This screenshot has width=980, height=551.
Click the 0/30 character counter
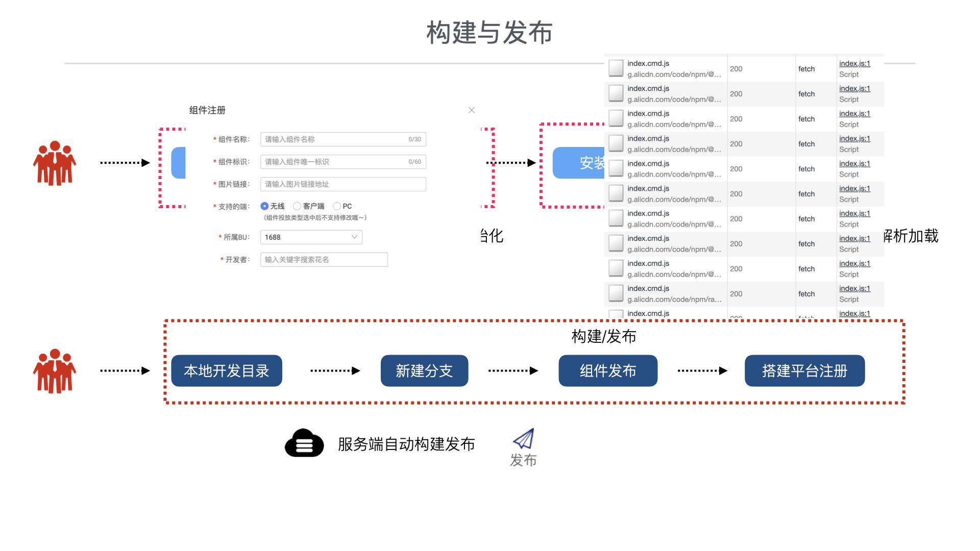(x=414, y=139)
